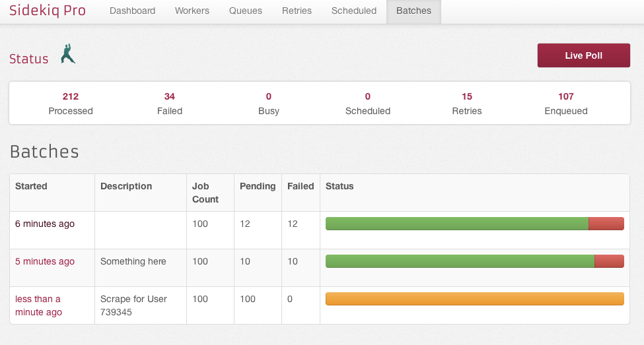Click the kicking figure status icon
644x345 pixels.
(67, 54)
